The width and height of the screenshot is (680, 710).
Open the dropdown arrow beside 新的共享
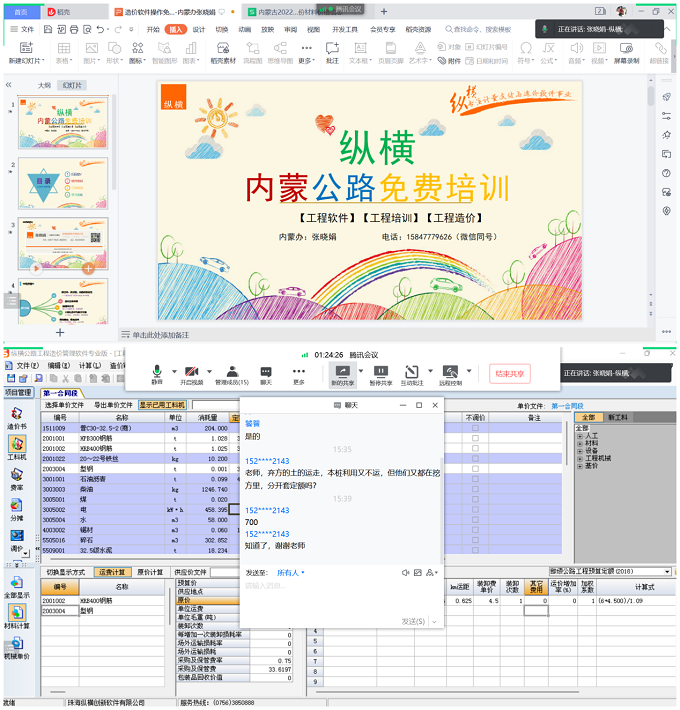(361, 371)
